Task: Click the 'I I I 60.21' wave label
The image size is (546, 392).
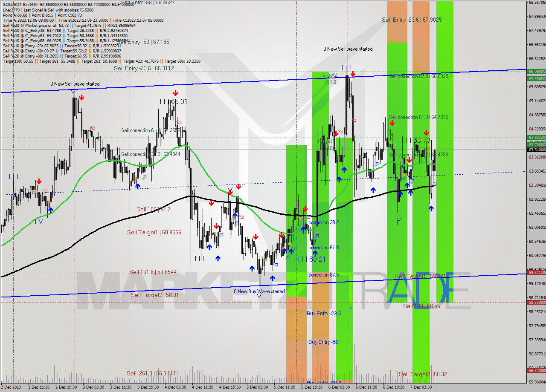Action: coord(311,259)
